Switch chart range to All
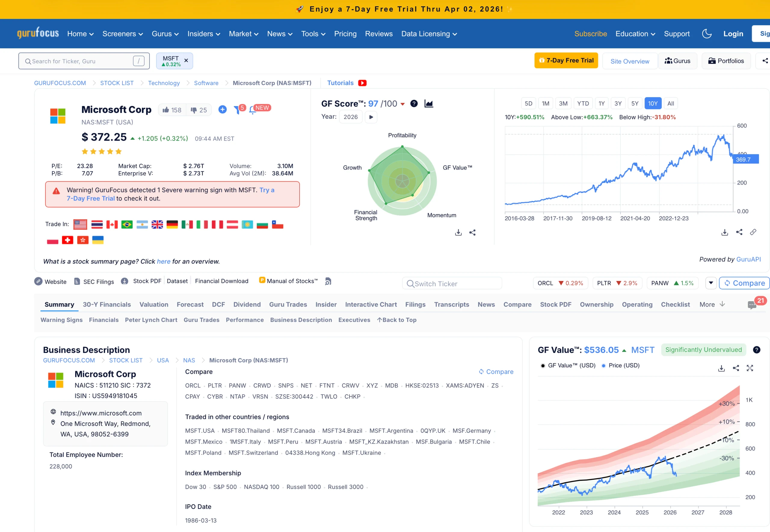 pos(670,103)
